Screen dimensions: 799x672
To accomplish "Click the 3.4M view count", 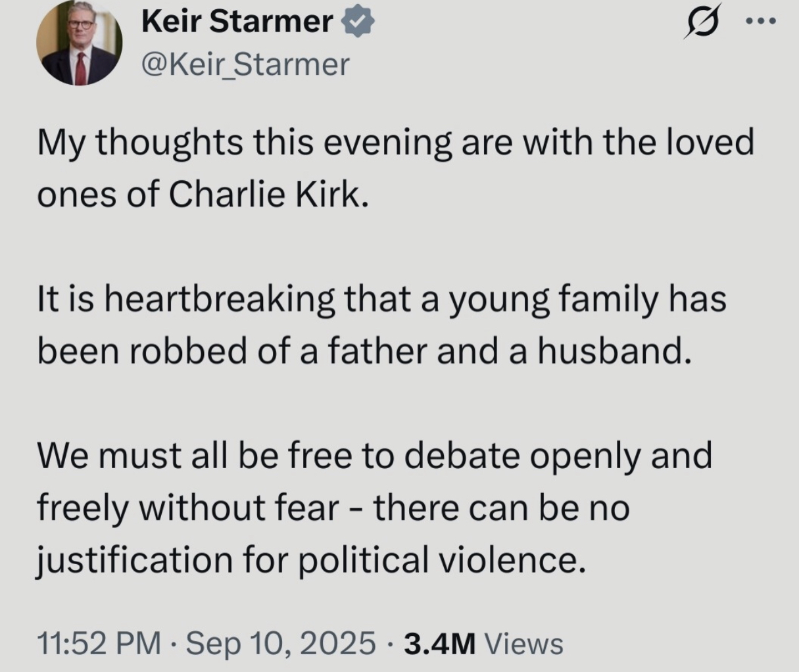I will point(439,643).
